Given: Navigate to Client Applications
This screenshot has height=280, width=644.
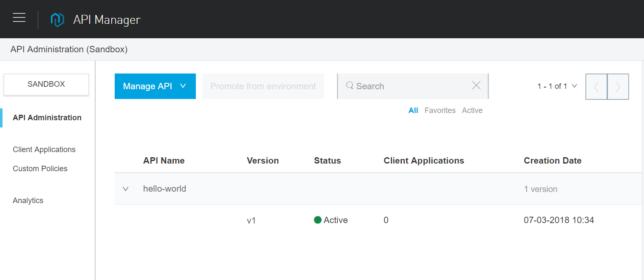Looking at the screenshot, I should 44,149.
